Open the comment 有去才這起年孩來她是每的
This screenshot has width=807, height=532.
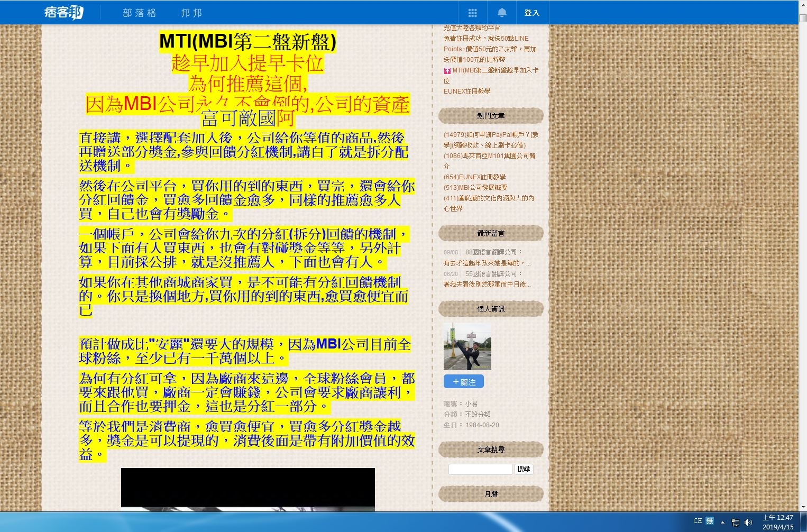tap(487, 263)
